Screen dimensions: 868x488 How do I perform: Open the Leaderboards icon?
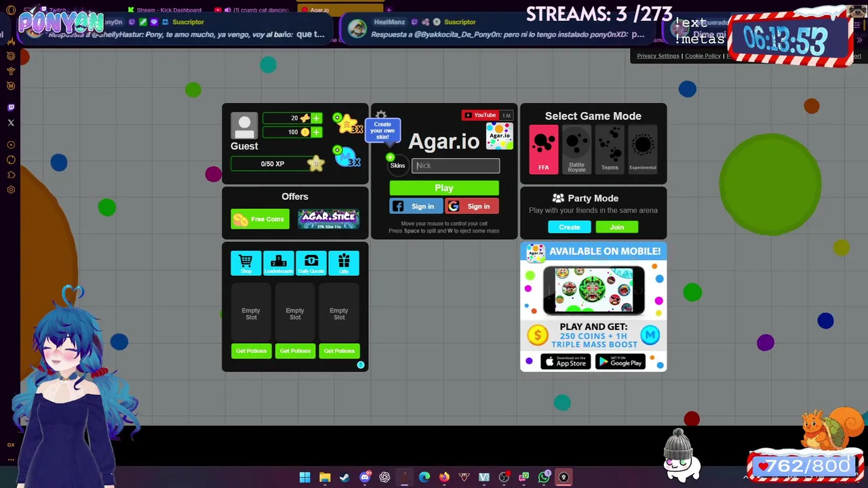(279, 263)
